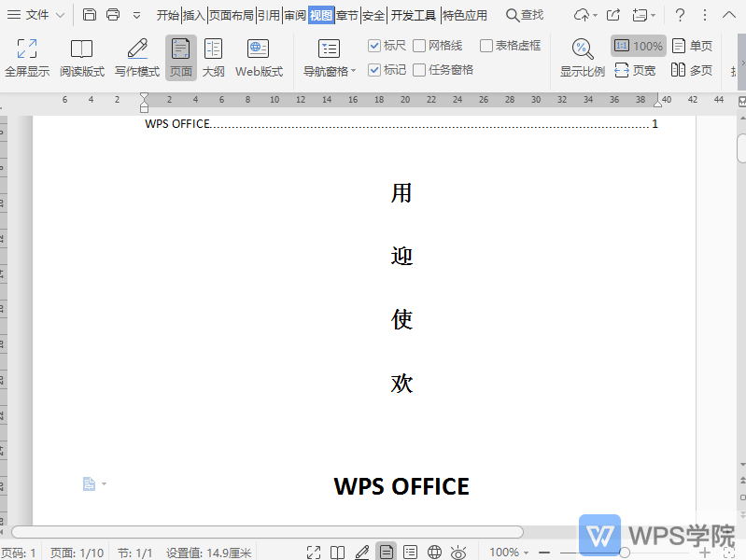Click the save icon in title bar
This screenshot has width=746, height=560.
(x=90, y=15)
